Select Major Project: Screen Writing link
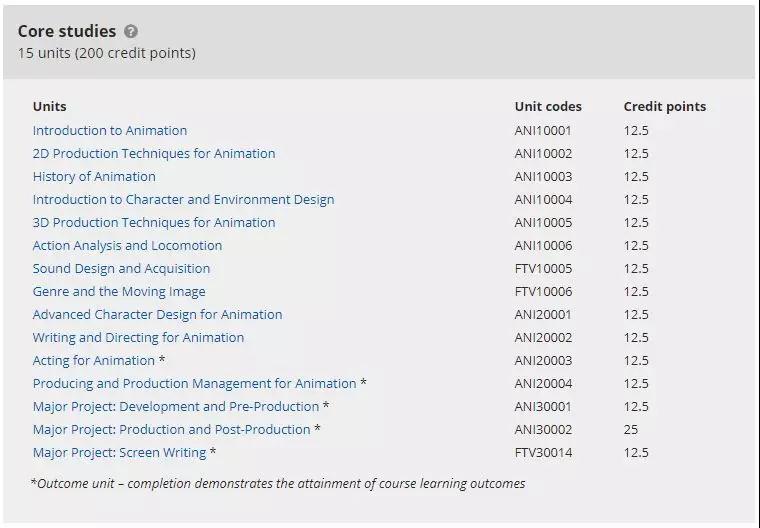Image resolution: width=760 pixels, height=528 pixels. pyautogui.click(x=119, y=452)
